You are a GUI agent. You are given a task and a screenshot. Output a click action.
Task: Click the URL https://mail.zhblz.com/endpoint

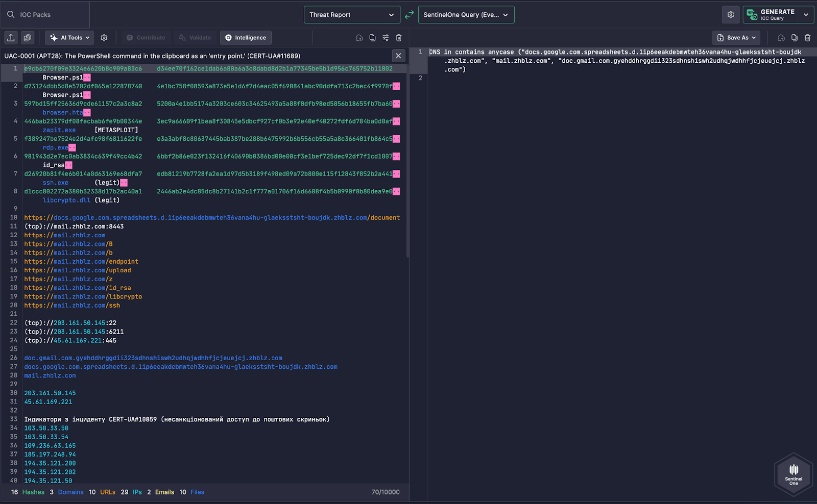coord(81,262)
